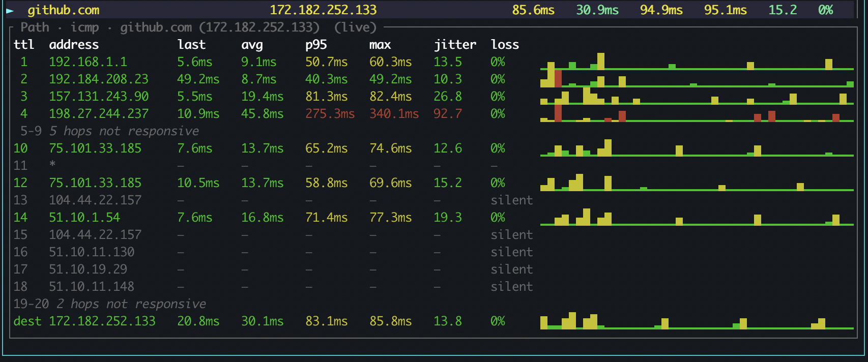Screen dimensions: 868x362
Task: Select hop 51.10.11.148
Action: (92, 287)
